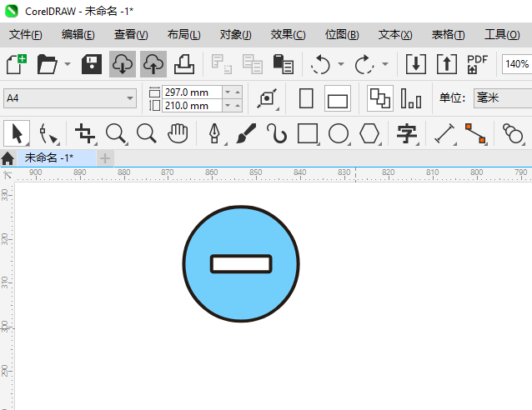
Task: Undo the last action
Action: click(x=320, y=64)
